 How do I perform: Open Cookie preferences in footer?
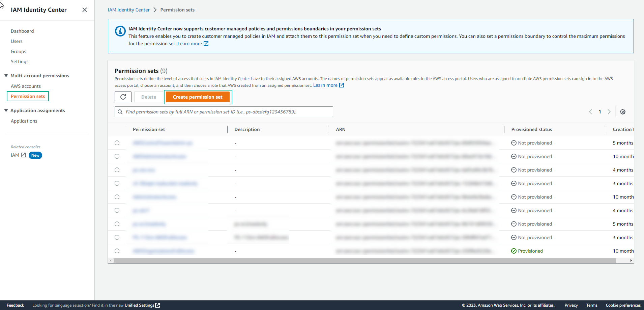coord(623,305)
